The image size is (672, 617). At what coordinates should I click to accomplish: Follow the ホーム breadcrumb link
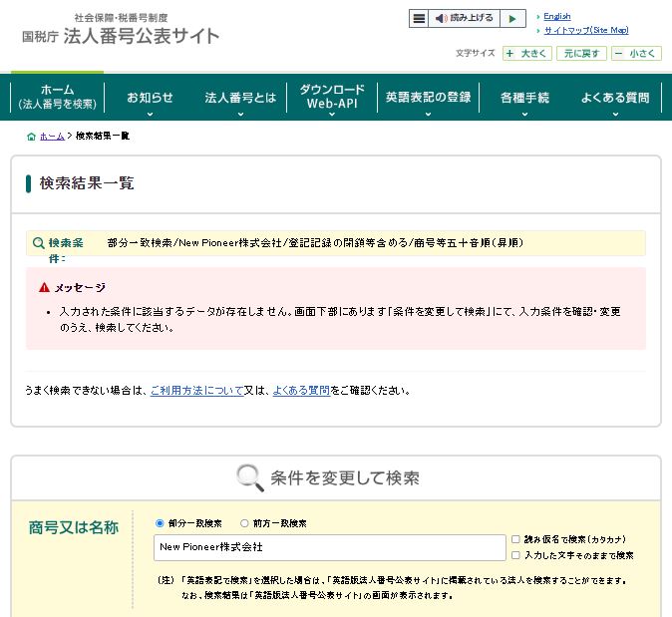(52, 137)
